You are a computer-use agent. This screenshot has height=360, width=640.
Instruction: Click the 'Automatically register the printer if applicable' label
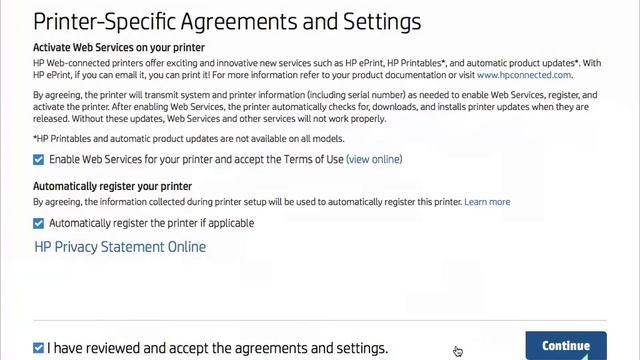coord(152,223)
